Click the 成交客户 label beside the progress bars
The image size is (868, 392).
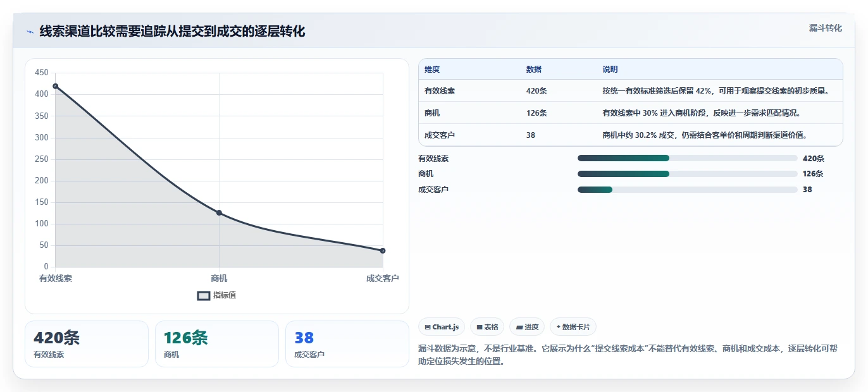tap(433, 190)
